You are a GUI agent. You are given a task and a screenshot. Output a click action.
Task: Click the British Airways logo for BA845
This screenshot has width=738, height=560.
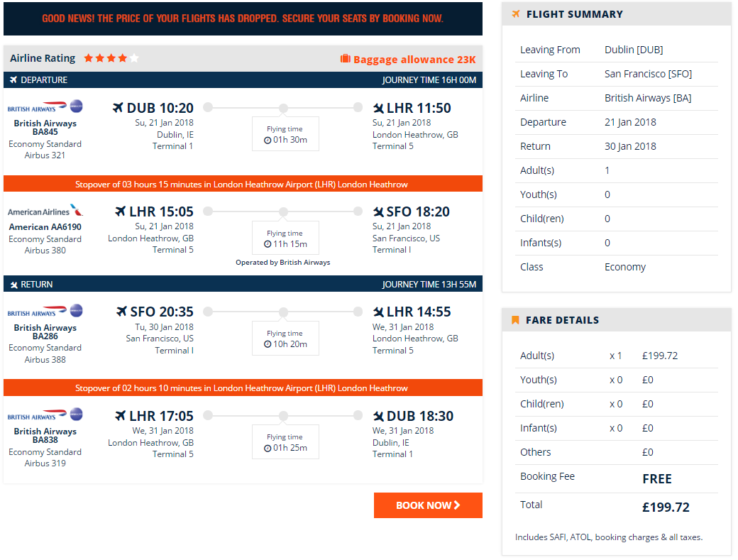pyautogui.click(x=45, y=107)
